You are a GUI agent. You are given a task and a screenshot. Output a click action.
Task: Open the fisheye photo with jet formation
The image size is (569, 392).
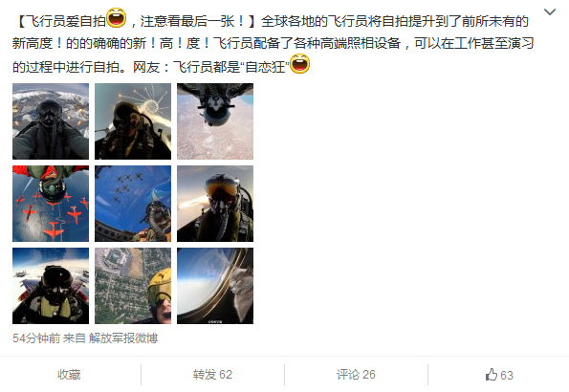[x=133, y=204]
